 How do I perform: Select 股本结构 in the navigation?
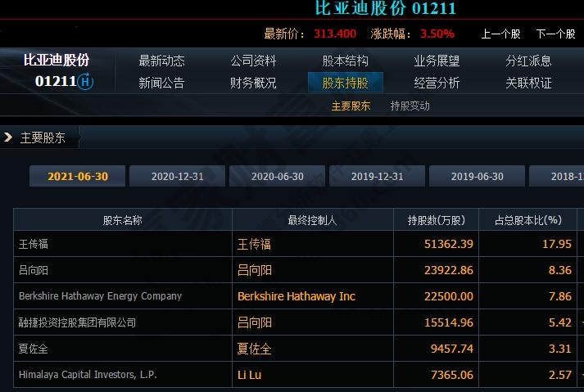[346, 61]
